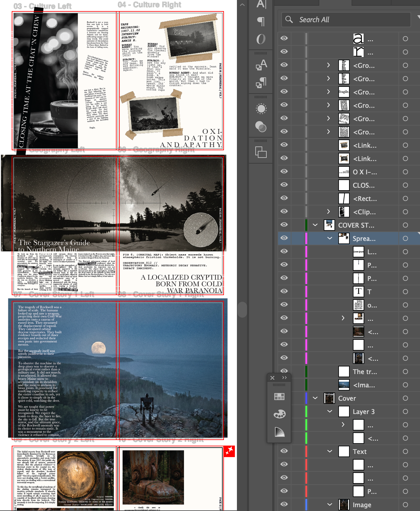Click the '03 - Culture Left' artboard label
The image size is (420, 511).
[42, 6]
